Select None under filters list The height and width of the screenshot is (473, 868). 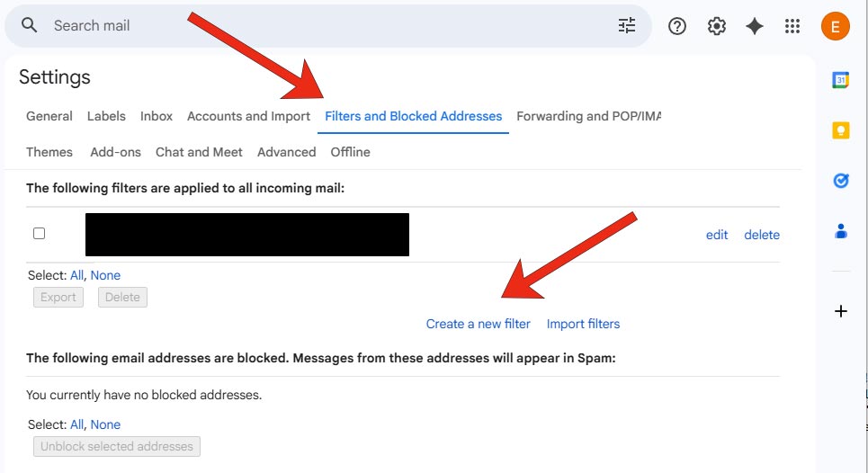[x=105, y=275]
